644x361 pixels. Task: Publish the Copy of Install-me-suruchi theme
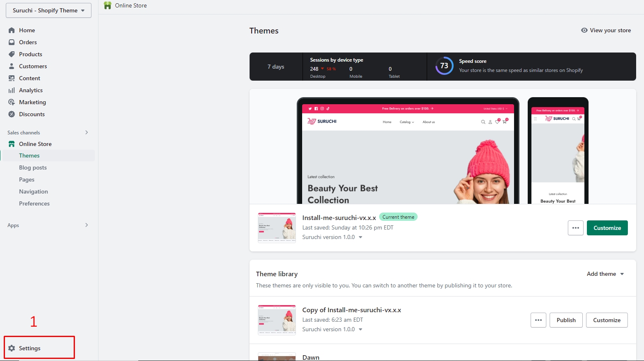pos(566,320)
